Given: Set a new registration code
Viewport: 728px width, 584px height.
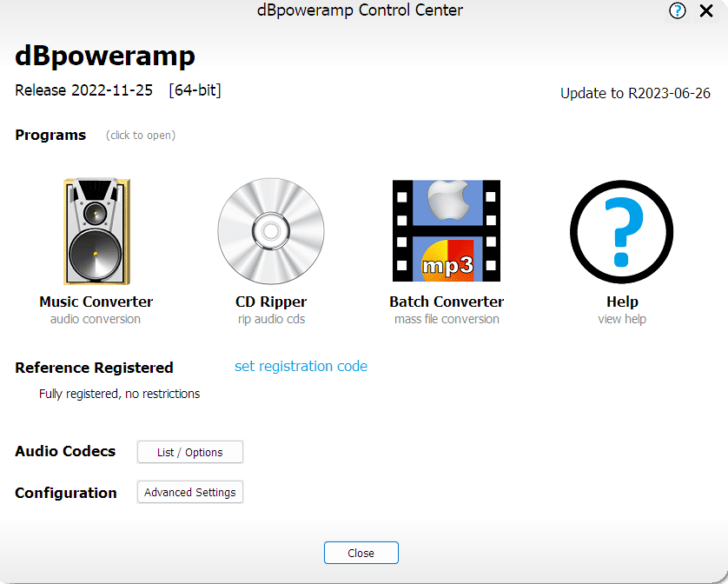Looking at the screenshot, I should pos(301,366).
